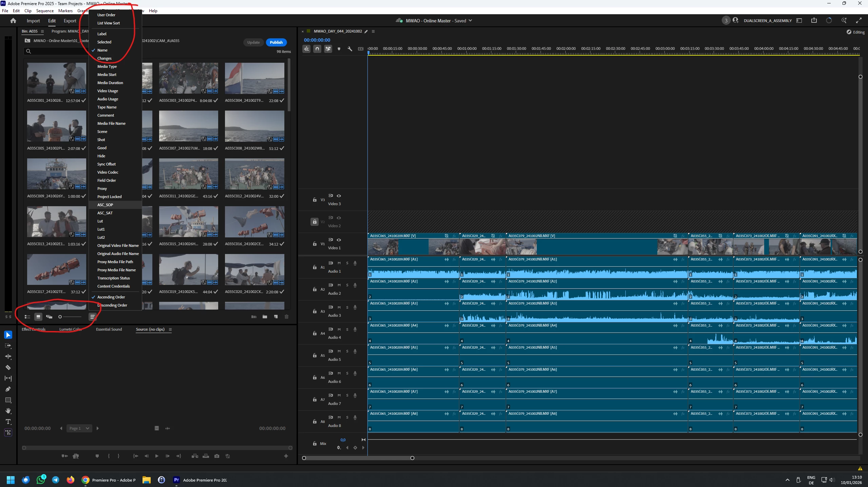Open timeline wrench display settings
The image size is (868, 487).
[x=350, y=49]
